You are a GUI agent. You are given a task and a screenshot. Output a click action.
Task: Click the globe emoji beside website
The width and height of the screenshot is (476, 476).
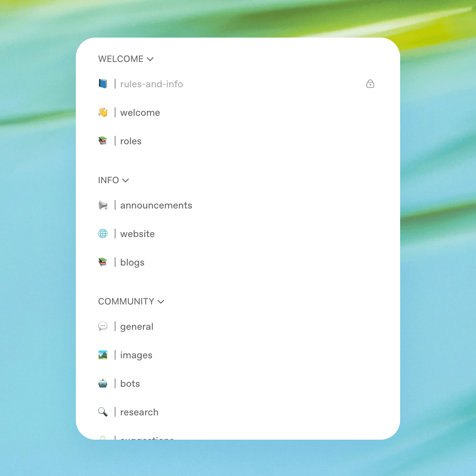pos(103,234)
